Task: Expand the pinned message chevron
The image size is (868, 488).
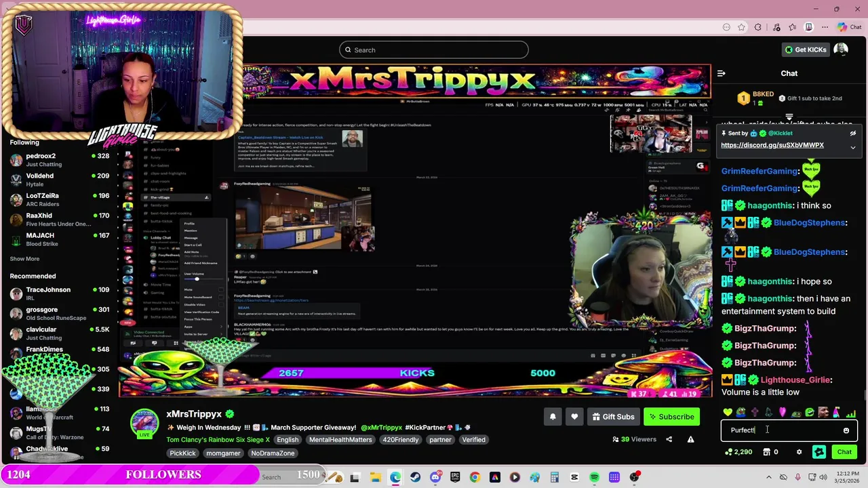Action: pyautogui.click(x=853, y=147)
